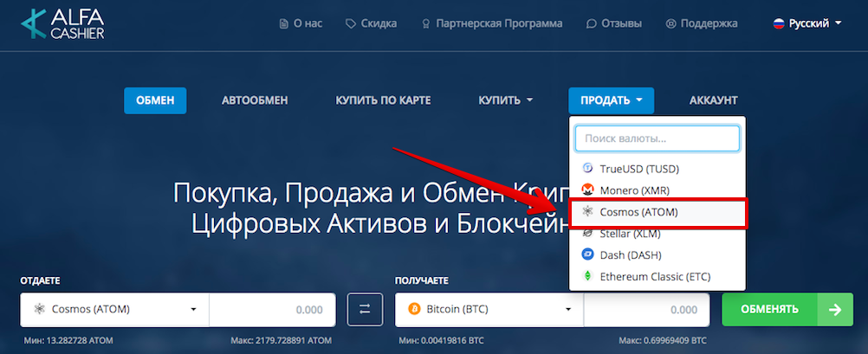Click the Мин: 0.00419816 BTC value
The width and height of the screenshot is (868, 354).
(443, 339)
